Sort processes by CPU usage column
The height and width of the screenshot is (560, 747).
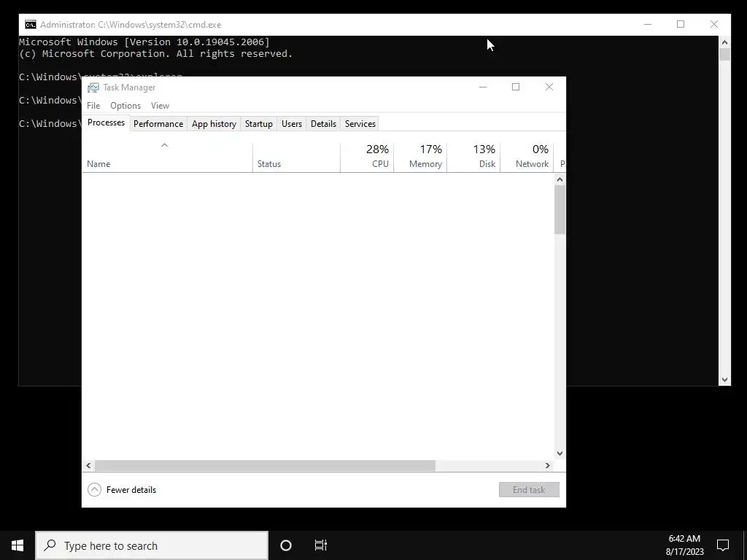(x=367, y=157)
